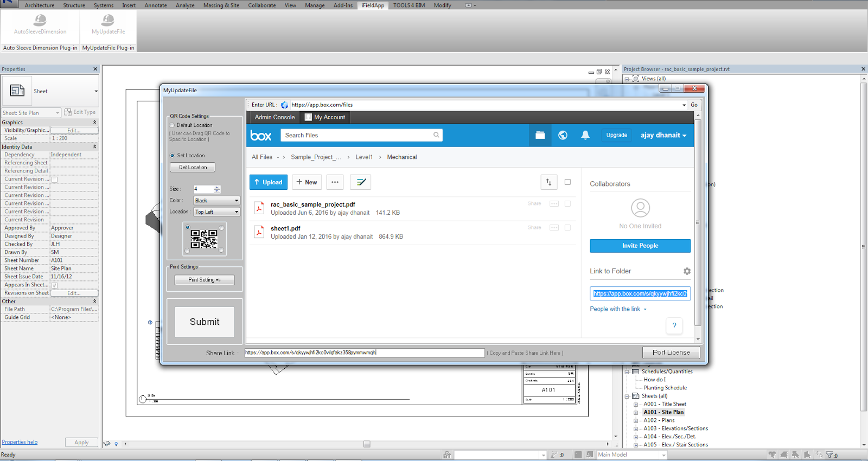
Task: Click the QR code preview image
Action: coord(204,239)
